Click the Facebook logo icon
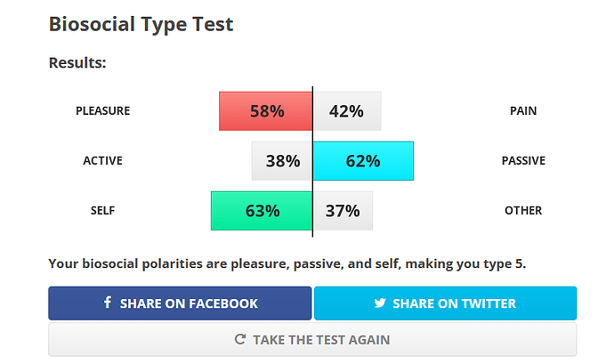 click(x=108, y=302)
